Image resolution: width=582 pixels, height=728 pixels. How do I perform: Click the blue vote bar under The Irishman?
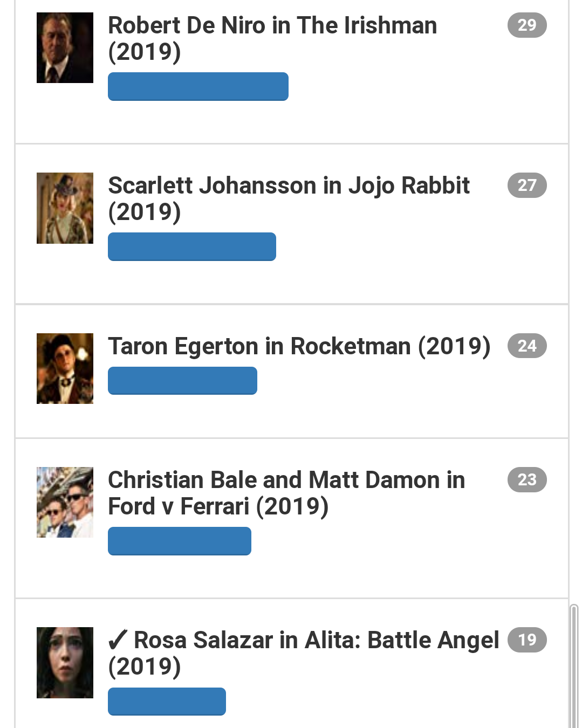point(198,86)
